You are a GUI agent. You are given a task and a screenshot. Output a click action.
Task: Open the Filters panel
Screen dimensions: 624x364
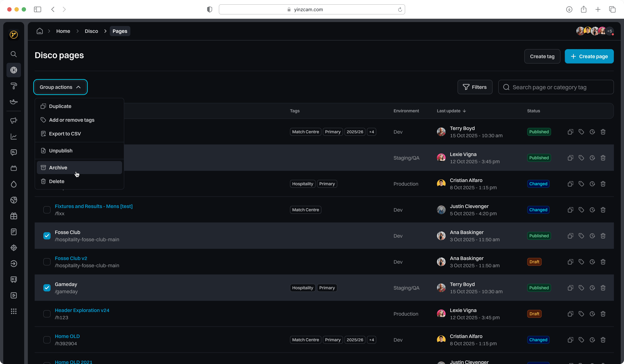(475, 87)
